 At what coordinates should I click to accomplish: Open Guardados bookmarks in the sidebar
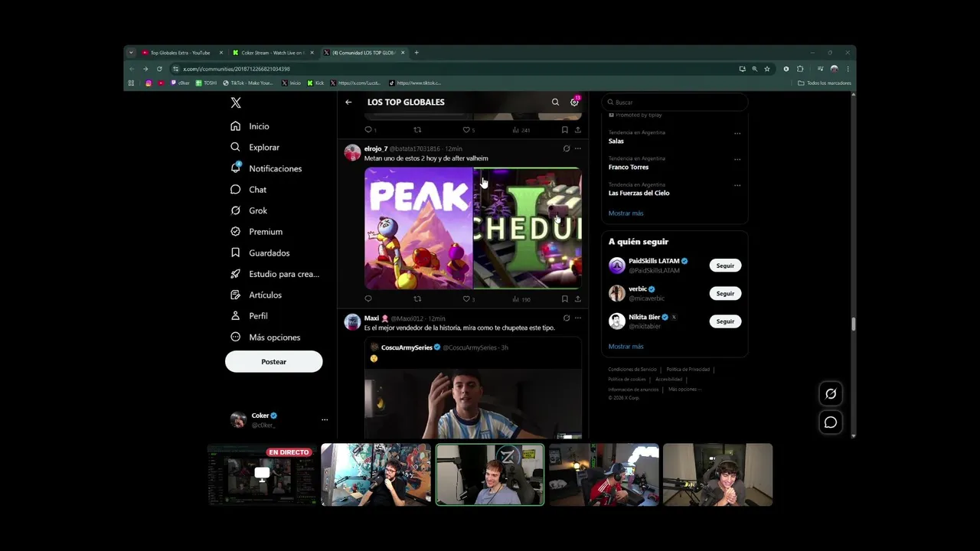pyautogui.click(x=260, y=253)
